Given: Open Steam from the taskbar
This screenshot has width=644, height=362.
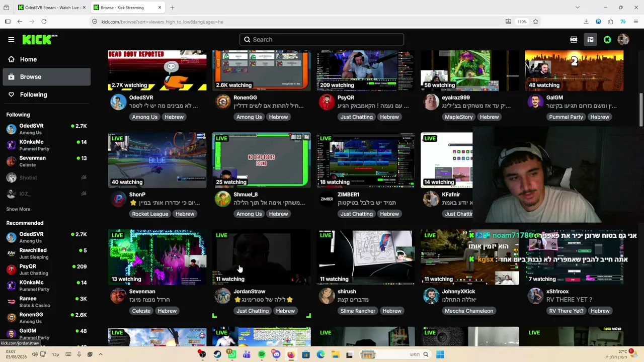Looking at the screenshot, I should click(x=217, y=354).
